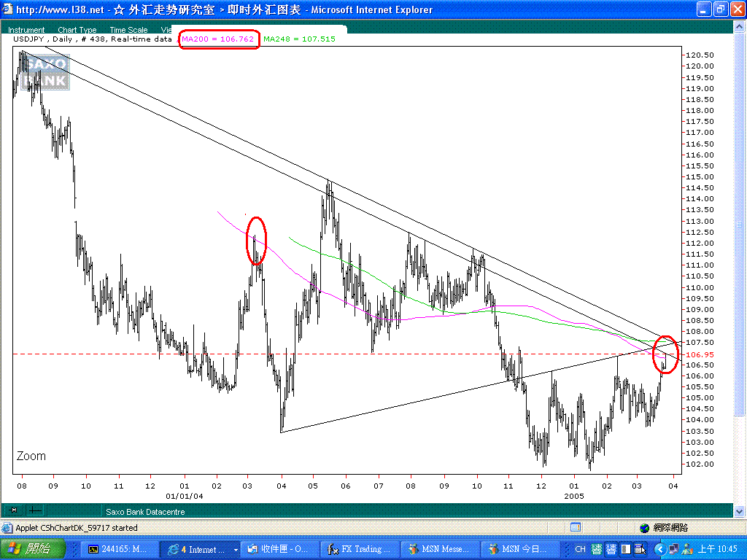Image resolution: width=747 pixels, height=560 pixels.
Task: Click the MSN Messenger tray icon
Action: pos(687,550)
